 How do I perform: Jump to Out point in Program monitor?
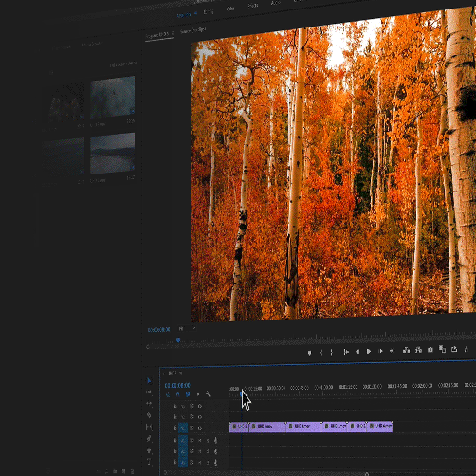(x=392, y=351)
